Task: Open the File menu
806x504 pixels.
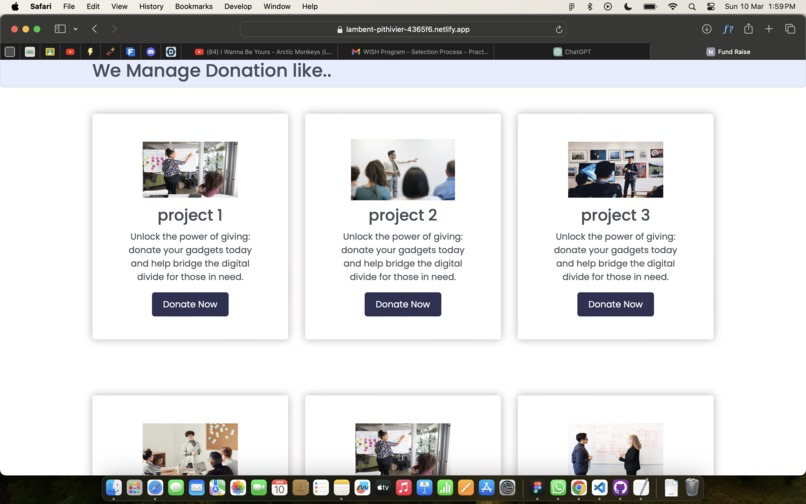Action: (69, 6)
